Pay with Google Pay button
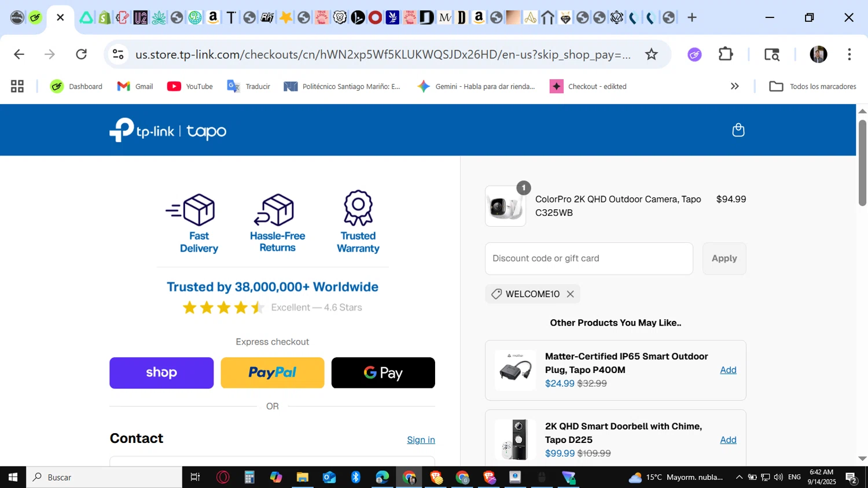 (x=383, y=373)
